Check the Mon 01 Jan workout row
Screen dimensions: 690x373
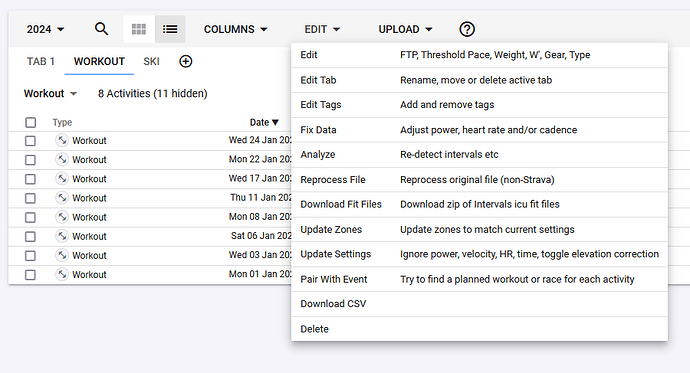[x=30, y=275]
